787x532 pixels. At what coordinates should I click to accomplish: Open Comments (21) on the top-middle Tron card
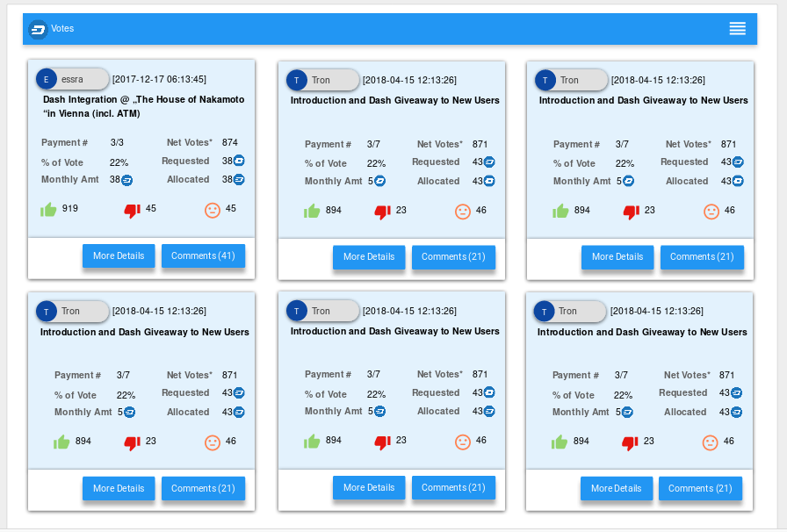pyautogui.click(x=454, y=257)
